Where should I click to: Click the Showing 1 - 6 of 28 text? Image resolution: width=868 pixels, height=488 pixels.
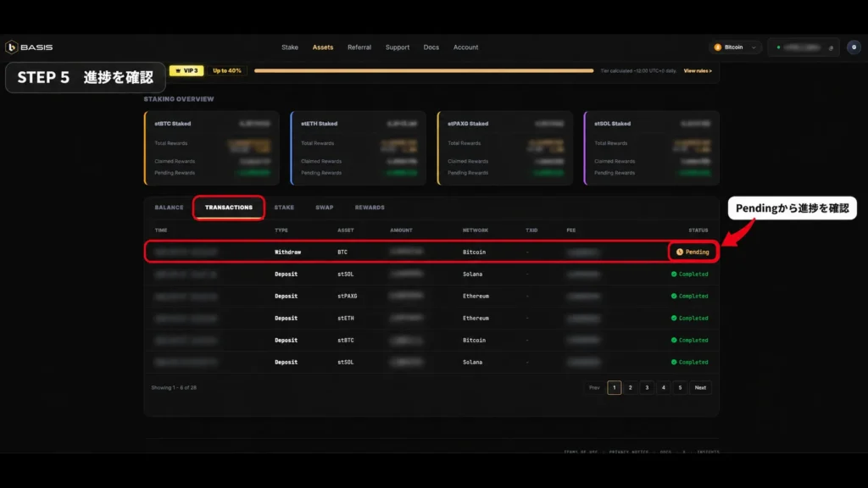(174, 388)
